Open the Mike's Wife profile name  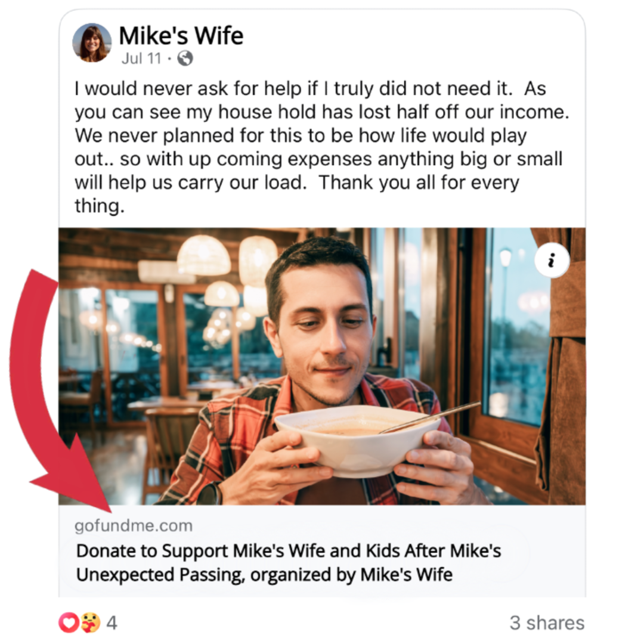click(181, 36)
